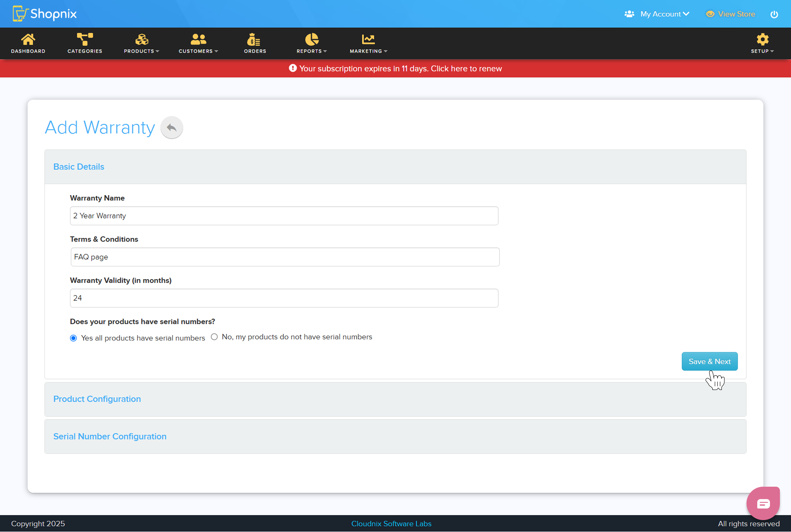Expand the Setup menu arrow
Screen dimensions: 791x532
coord(772,51)
